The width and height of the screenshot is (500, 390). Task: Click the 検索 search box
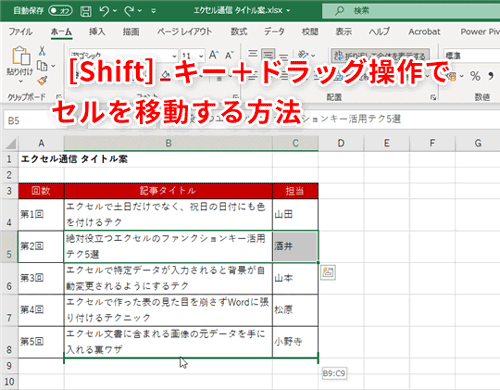411,11
